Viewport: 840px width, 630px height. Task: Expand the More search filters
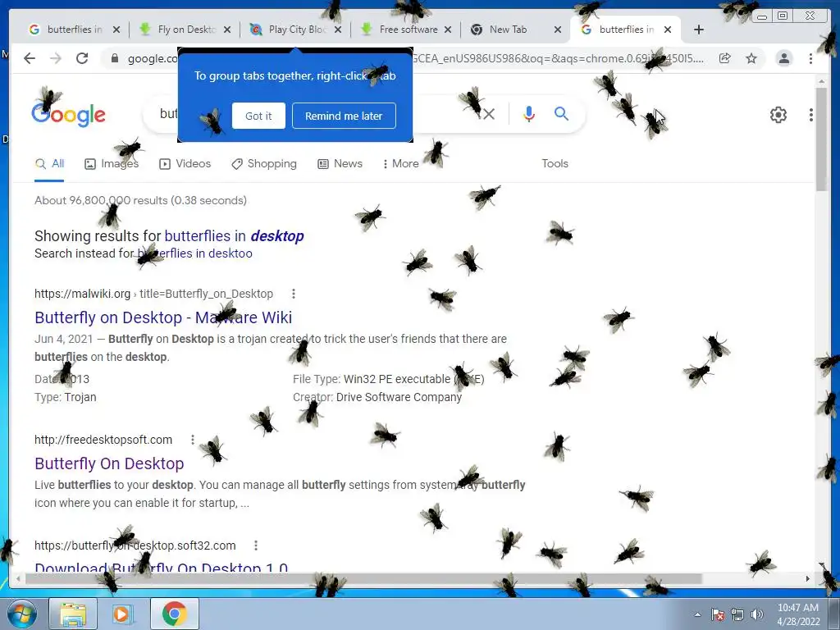pyautogui.click(x=400, y=164)
